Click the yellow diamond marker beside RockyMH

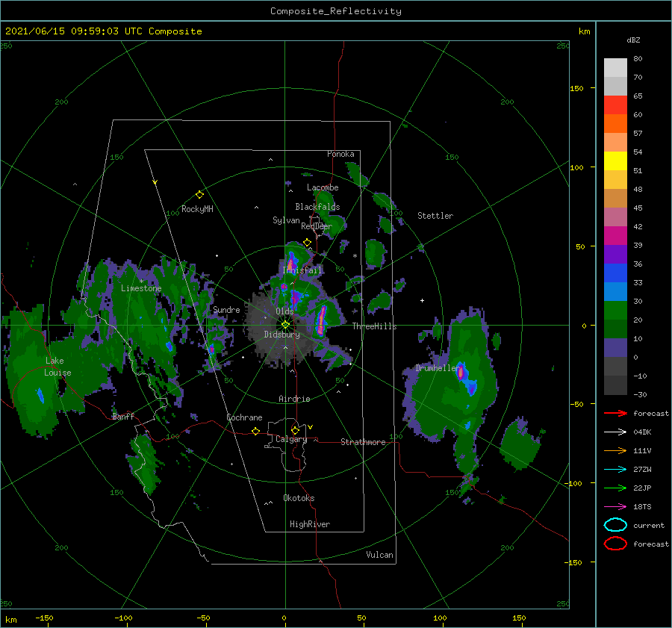click(199, 195)
